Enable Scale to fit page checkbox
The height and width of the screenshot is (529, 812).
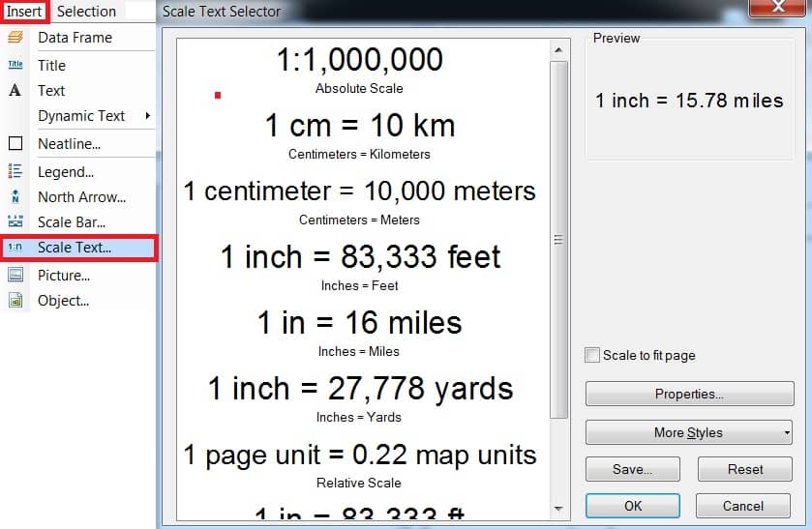point(591,355)
